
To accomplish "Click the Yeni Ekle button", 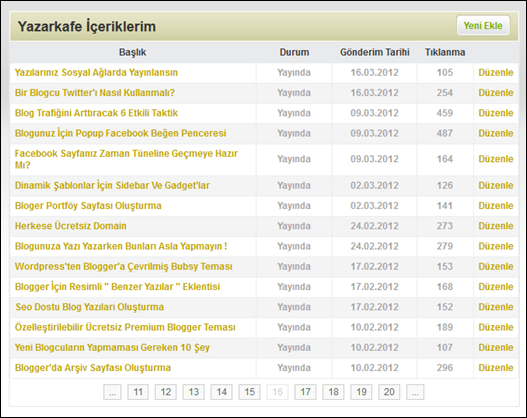I will click(483, 26).
